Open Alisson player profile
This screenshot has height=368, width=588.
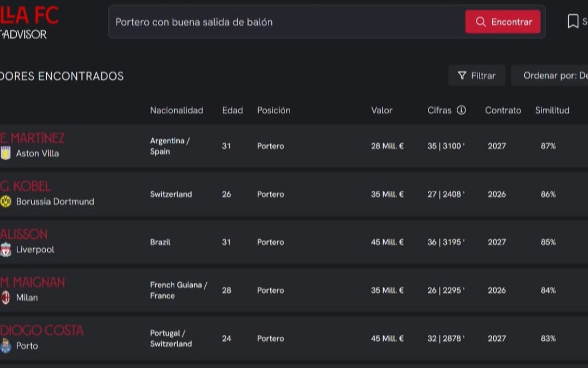(23, 234)
